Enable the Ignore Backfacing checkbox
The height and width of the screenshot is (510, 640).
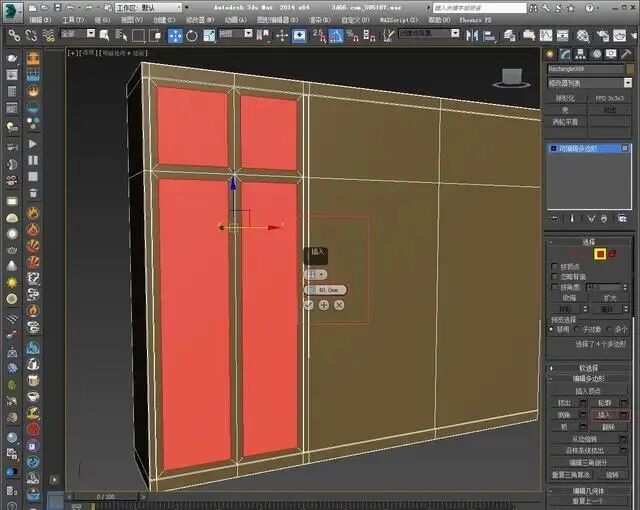(554, 277)
